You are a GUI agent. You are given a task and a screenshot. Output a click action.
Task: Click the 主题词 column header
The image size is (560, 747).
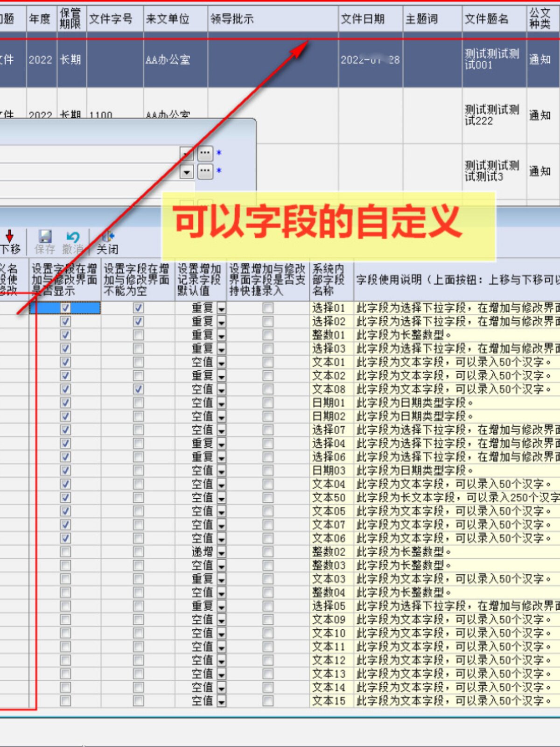point(433,19)
